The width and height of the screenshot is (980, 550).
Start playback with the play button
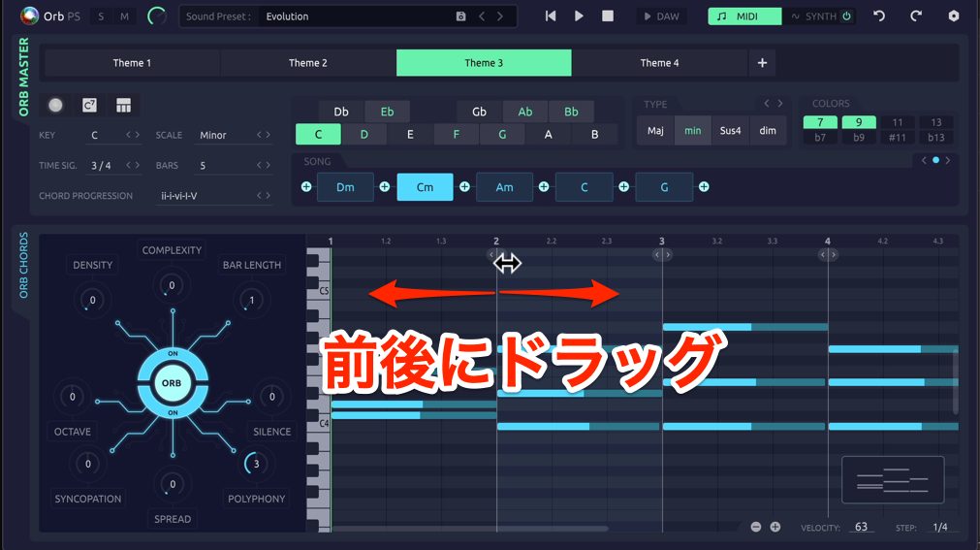click(x=579, y=16)
